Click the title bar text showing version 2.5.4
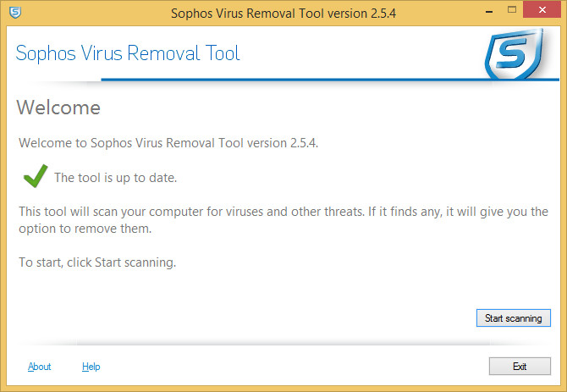The width and height of the screenshot is (567, 392). [x=283, y=14]
